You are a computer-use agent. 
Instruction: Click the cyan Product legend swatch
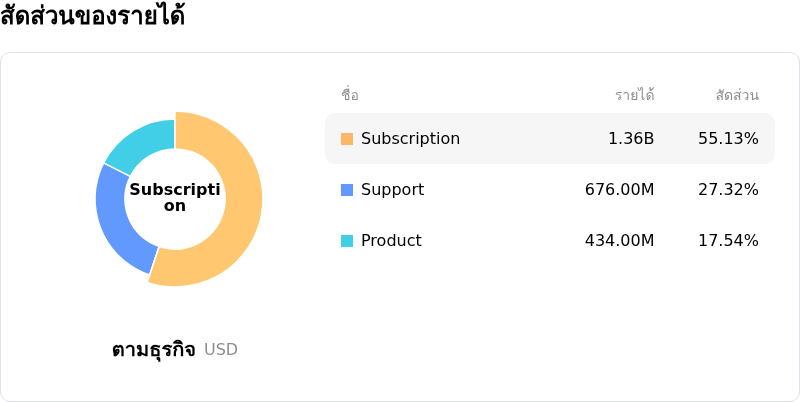[347, 241]
